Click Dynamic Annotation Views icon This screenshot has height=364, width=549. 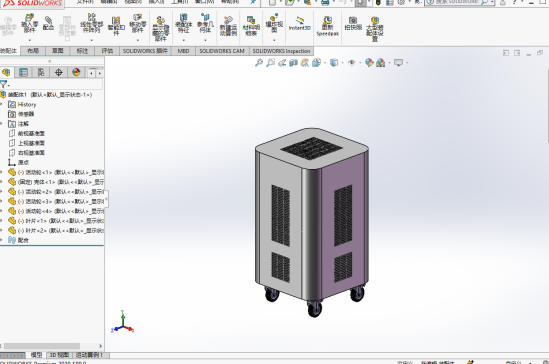[x=305, y=63]
